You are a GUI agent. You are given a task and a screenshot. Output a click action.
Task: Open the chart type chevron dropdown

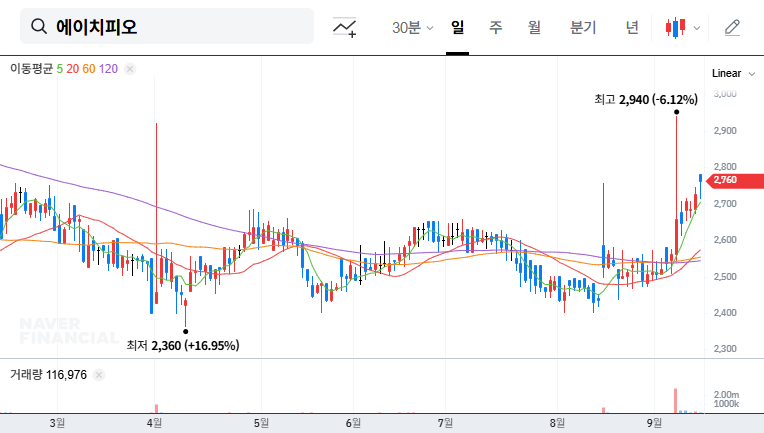pos(696,28)
